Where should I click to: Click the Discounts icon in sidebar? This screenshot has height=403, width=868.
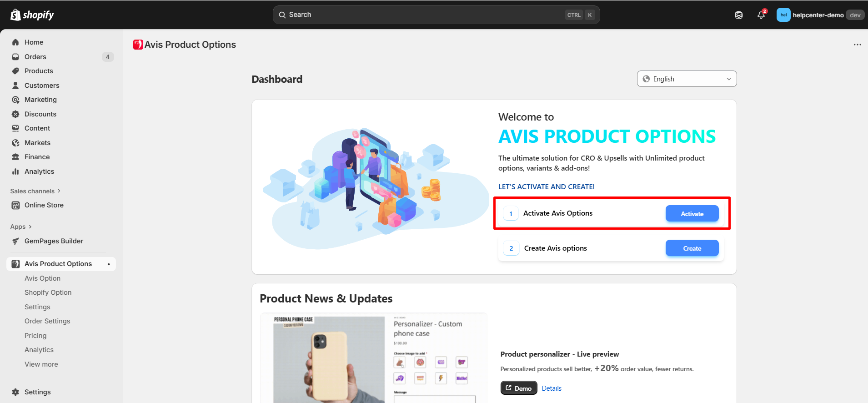pos(15,114)
